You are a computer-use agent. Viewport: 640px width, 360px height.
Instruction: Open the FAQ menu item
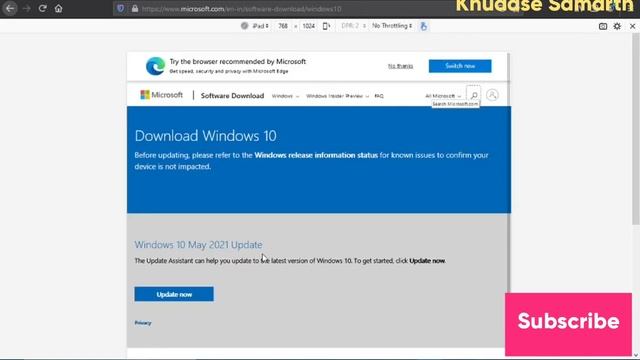point(379,96)
